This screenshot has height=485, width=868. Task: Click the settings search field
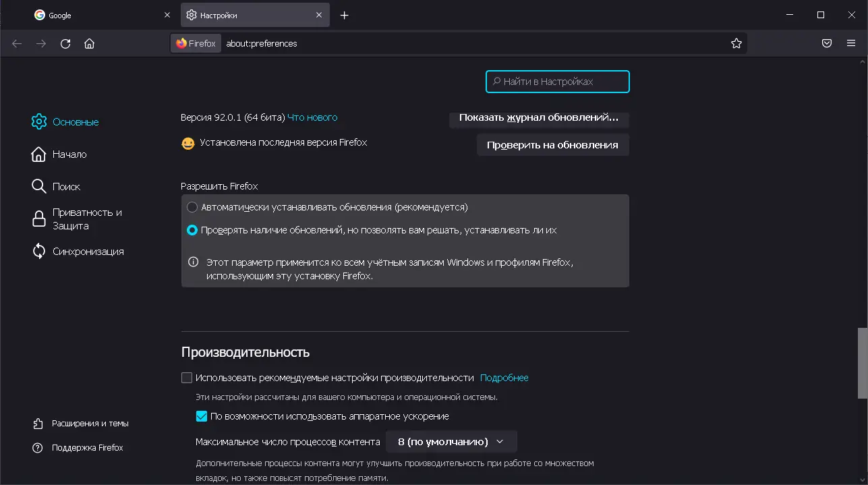557,81
